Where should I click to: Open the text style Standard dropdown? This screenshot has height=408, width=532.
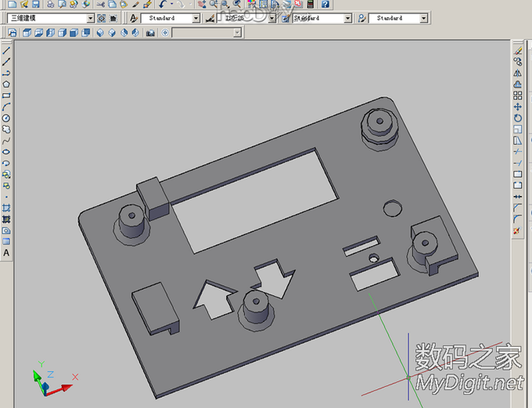(x=196, y=18)
